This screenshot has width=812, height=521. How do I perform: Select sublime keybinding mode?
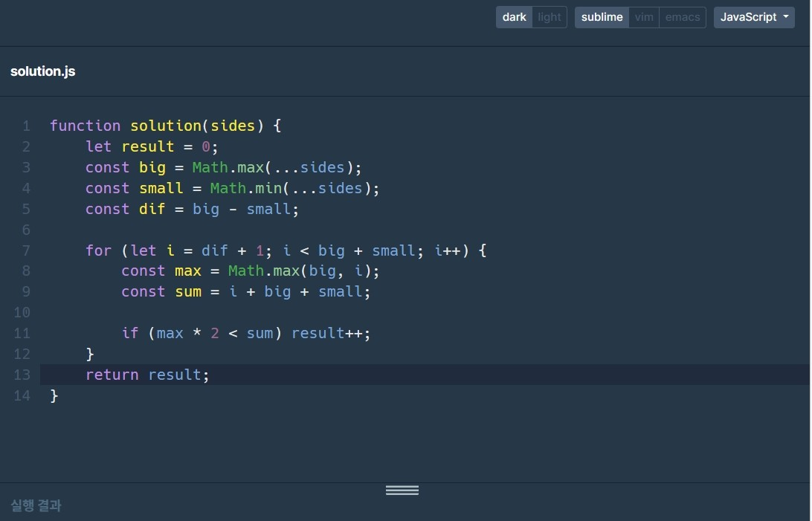click(602, 17)
